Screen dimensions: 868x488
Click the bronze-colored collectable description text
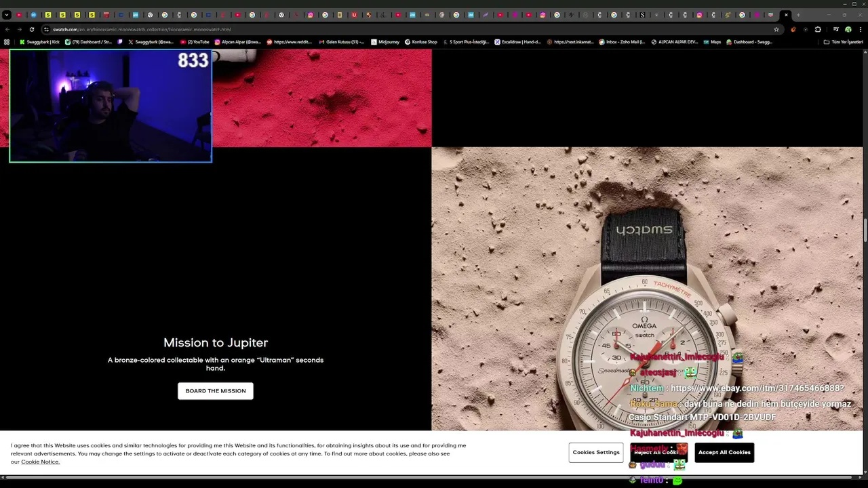[x=216, y=364]
